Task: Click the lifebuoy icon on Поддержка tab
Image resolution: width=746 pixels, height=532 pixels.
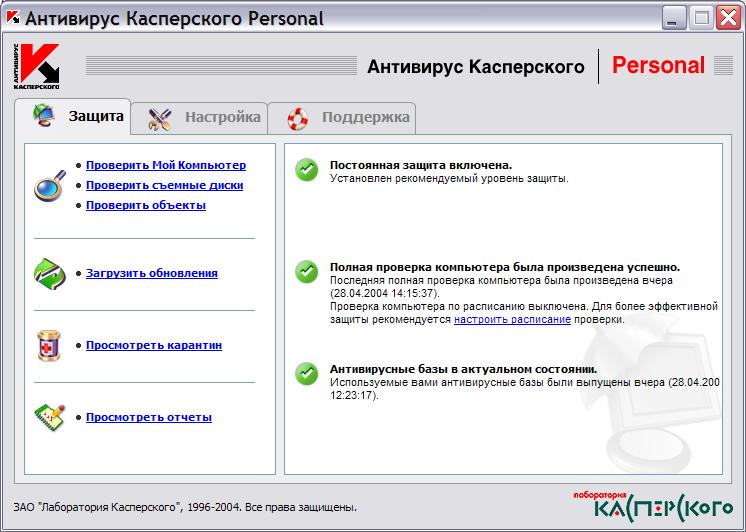Action: click(298, 119)
